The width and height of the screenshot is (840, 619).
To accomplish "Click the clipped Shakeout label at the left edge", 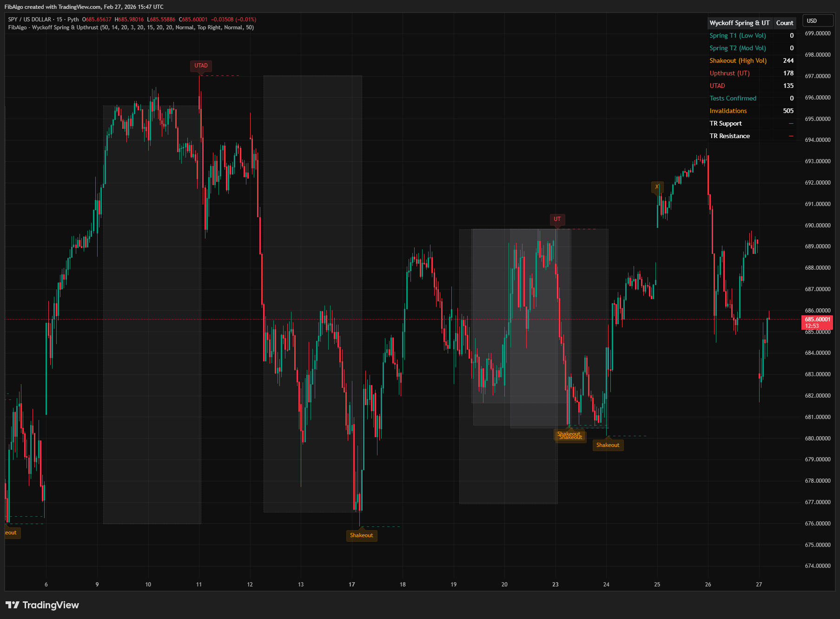I will click(x=10, y=532).
